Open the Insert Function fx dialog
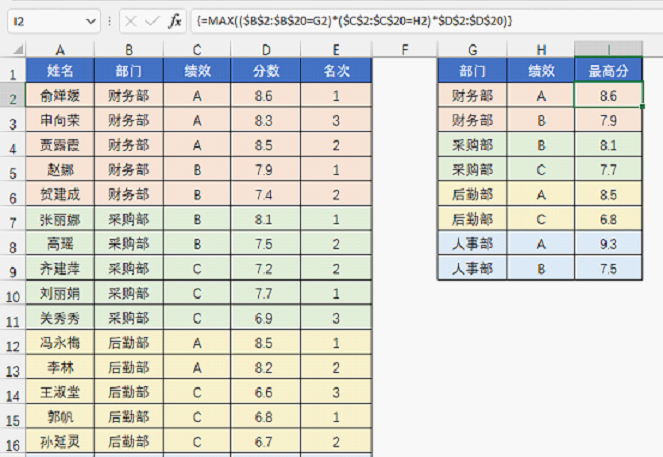This screenshot has width=663, height=457. point(175,21)
